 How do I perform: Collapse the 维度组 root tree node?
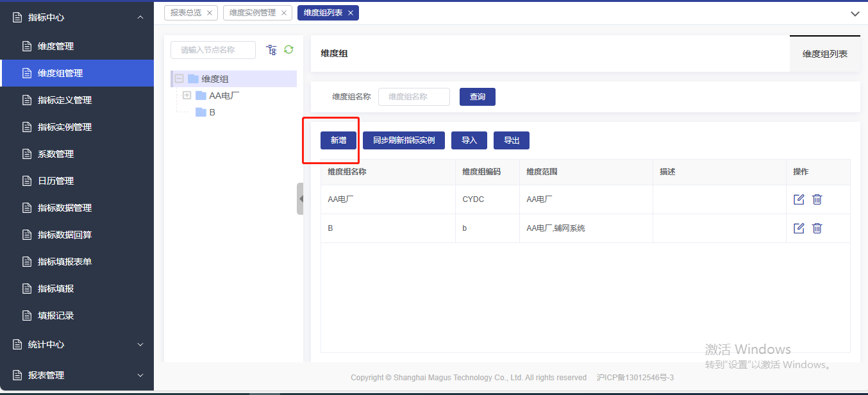point(179,79)
